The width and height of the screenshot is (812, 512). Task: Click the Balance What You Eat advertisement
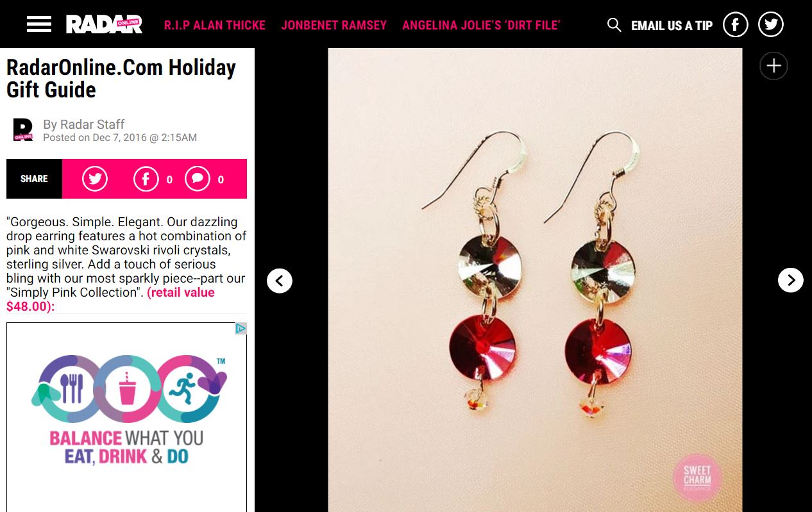click(126, 417)
